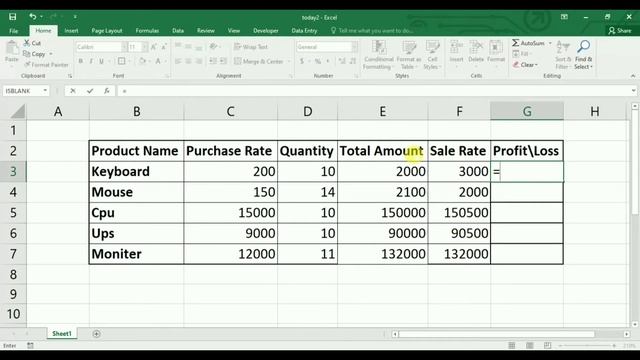
Task: Apply Accounting dollar number format
Action: pyautogui.click(x=302, y=61)
